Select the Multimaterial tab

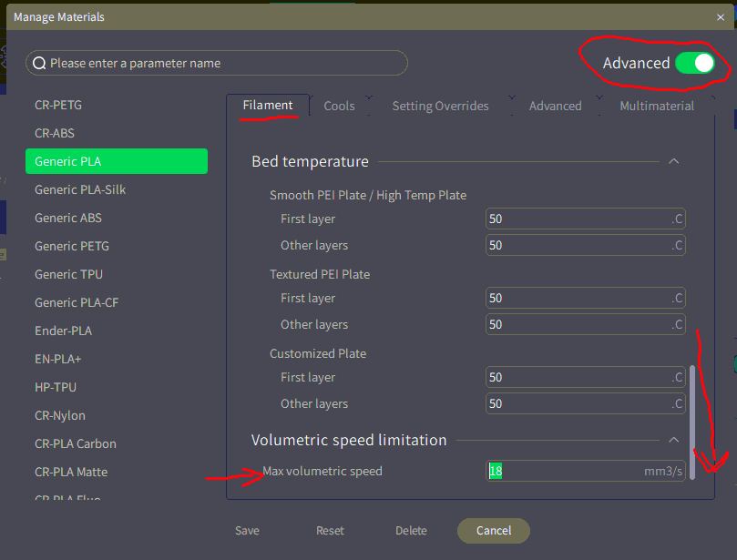(x=657, y=106)
